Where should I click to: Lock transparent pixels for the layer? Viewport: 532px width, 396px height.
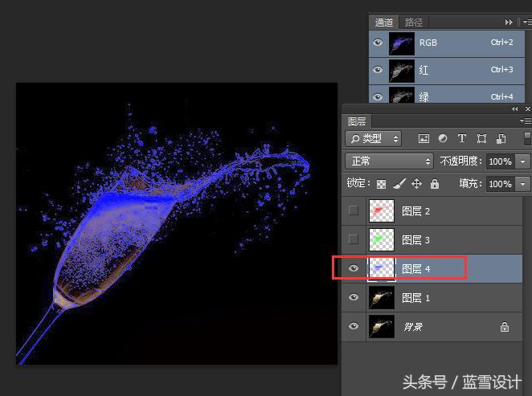(382, 184)
